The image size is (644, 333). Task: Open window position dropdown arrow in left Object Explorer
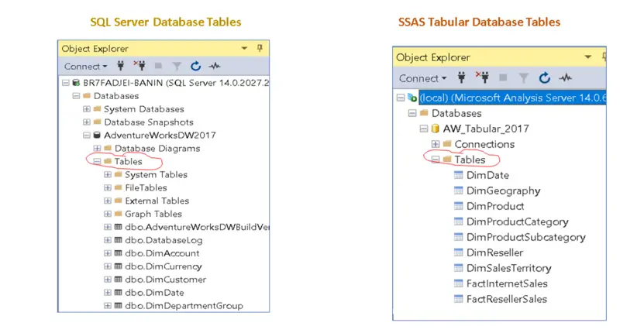[244, 49]
